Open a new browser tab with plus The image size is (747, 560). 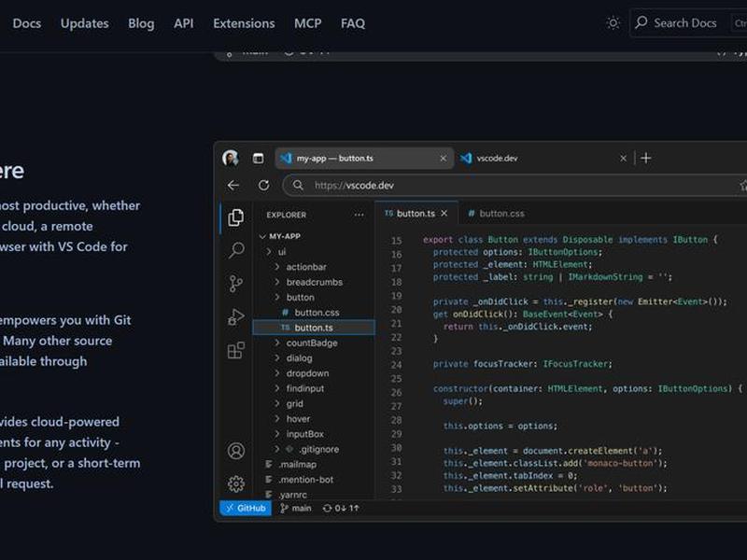click(x=646, y=158)
